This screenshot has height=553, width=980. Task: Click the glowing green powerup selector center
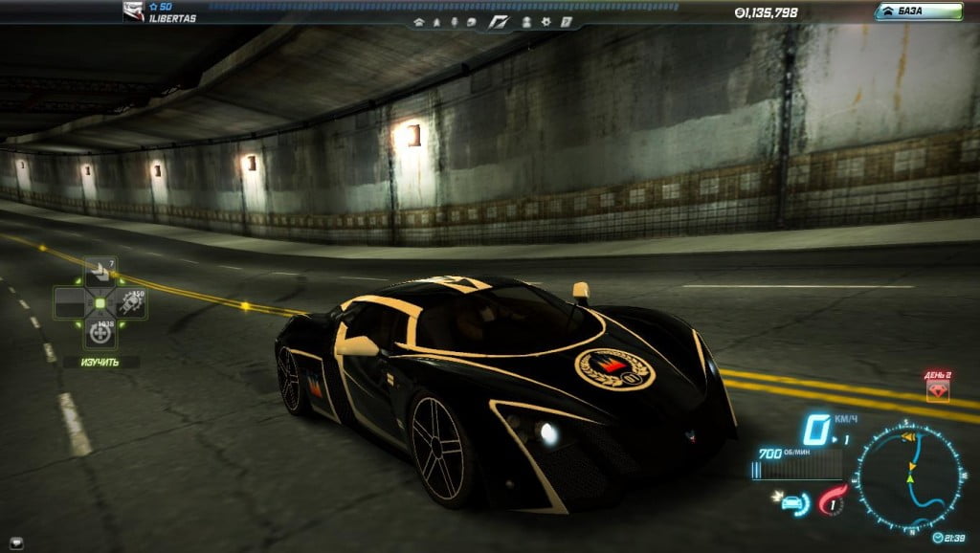[x=100, y=303]
